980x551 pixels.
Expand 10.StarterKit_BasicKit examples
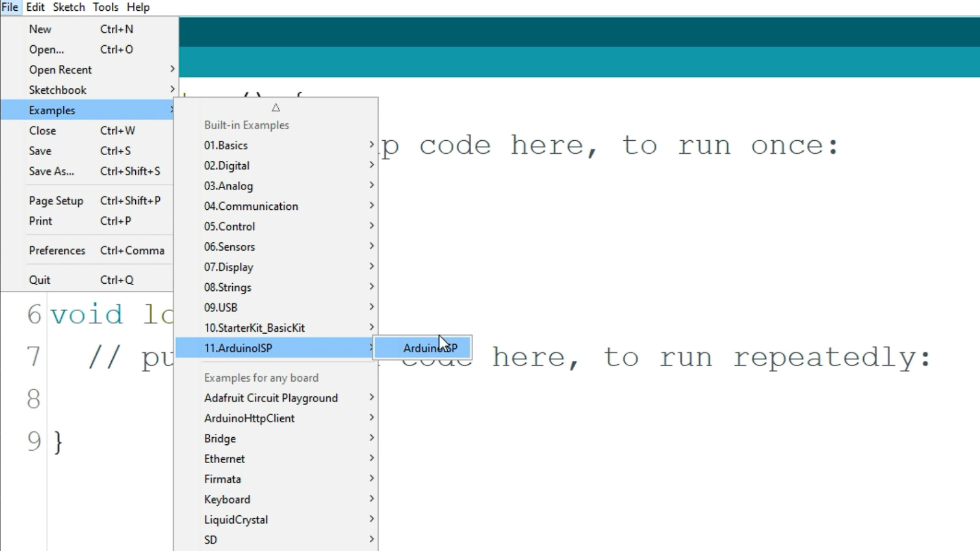click(276, 328)
